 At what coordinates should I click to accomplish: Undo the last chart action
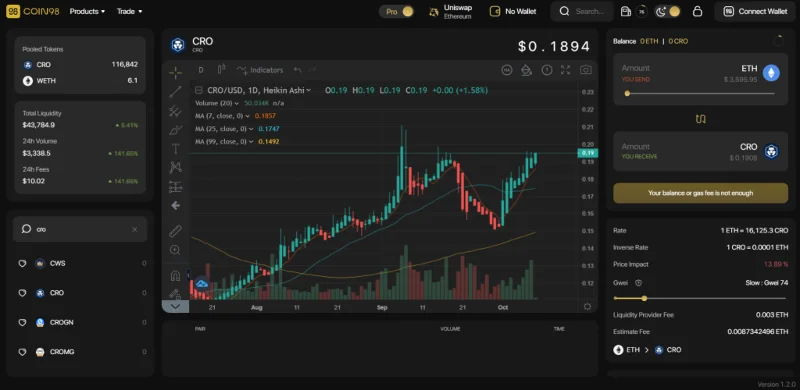pos(298,70)
